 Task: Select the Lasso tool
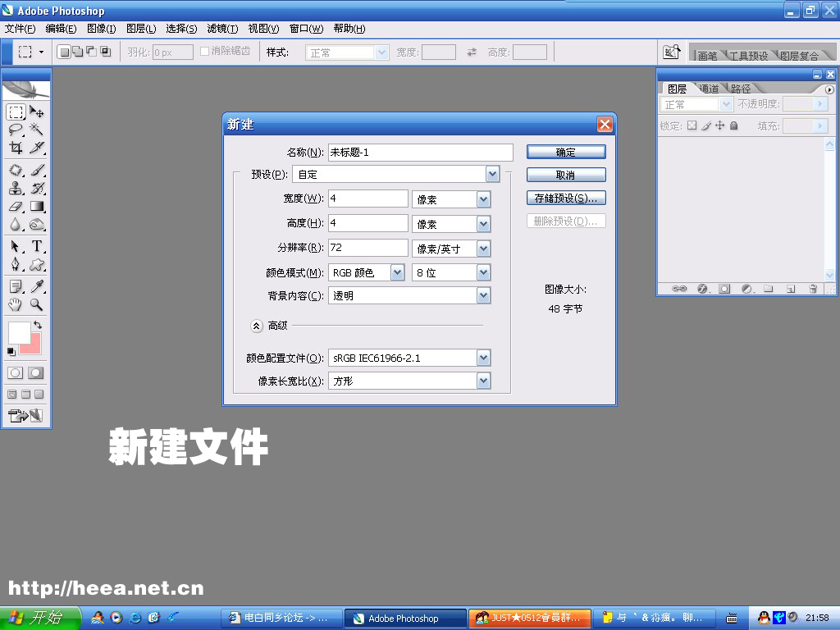(16, 130)
